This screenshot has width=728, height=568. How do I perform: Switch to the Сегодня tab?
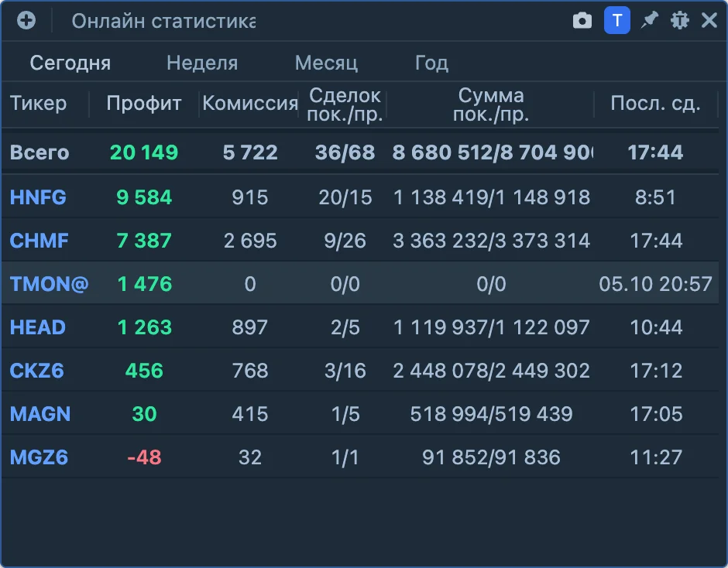coord(70,63)
